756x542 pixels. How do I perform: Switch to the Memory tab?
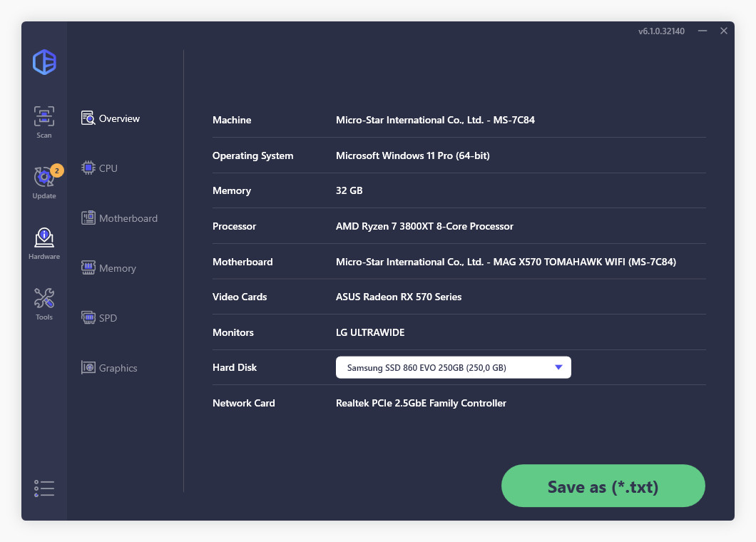[x=116, y=267]
